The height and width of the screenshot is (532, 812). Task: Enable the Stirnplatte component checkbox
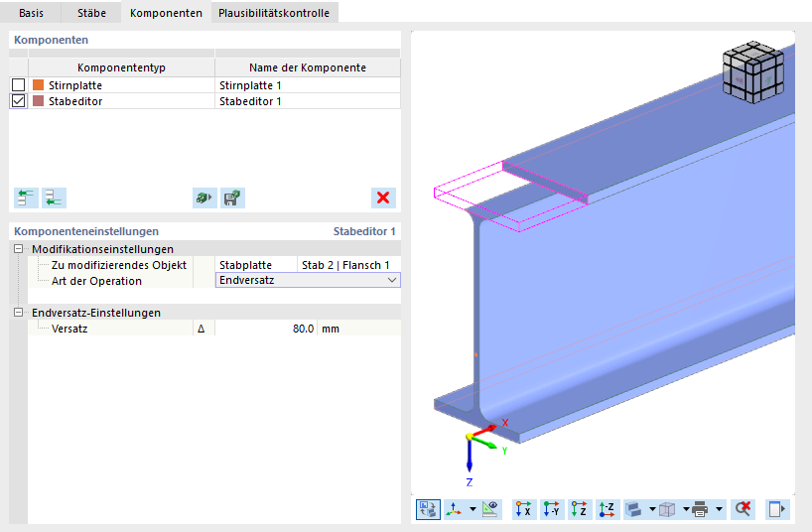18,84
